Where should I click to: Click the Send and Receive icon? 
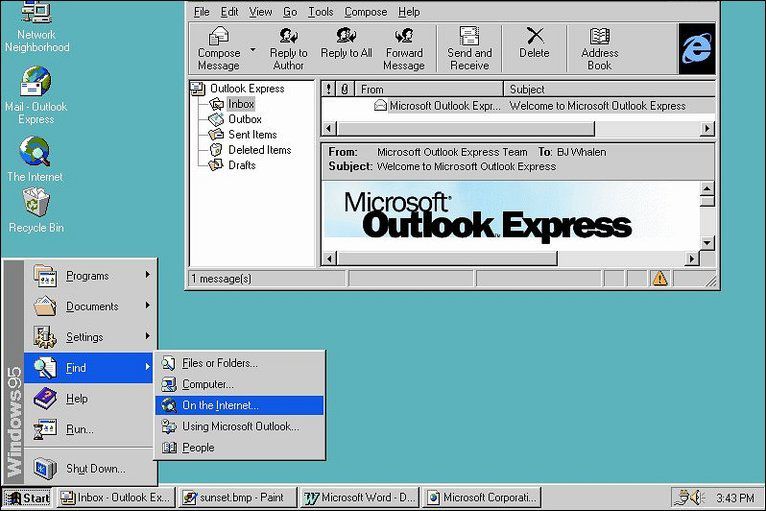coord(469,48)
